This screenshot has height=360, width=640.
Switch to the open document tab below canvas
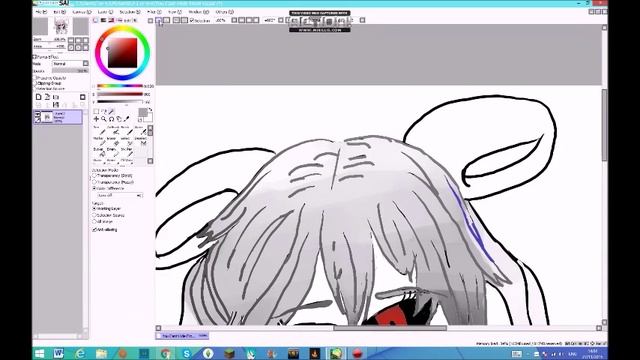tap(182, 336)
